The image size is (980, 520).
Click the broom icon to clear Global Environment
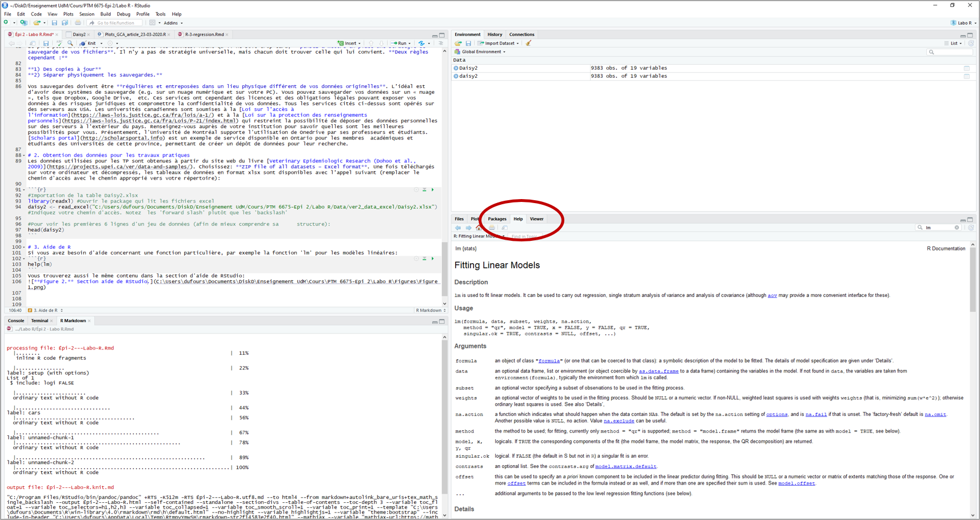click(528, 43)
